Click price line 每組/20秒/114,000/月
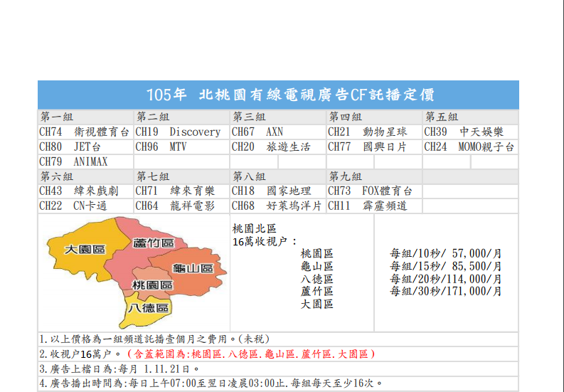Image resolution: width=564 pixels, height=392 pixels. [446, 280]
